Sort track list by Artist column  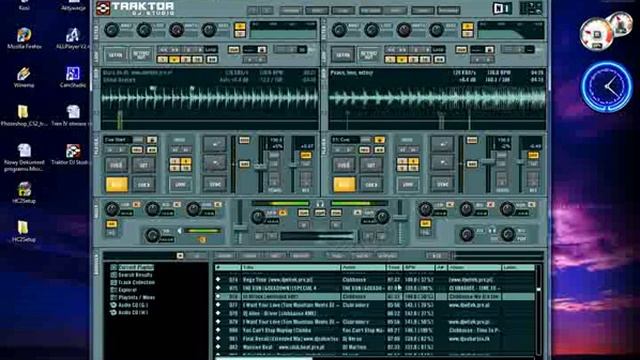pos(363,268)
